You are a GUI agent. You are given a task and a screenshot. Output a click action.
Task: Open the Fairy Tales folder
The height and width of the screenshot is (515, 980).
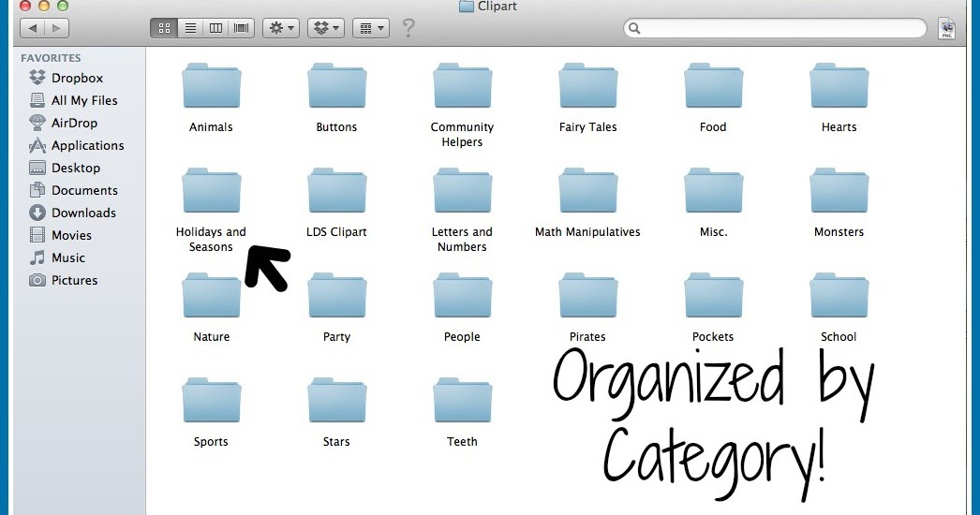coord(588,85)
